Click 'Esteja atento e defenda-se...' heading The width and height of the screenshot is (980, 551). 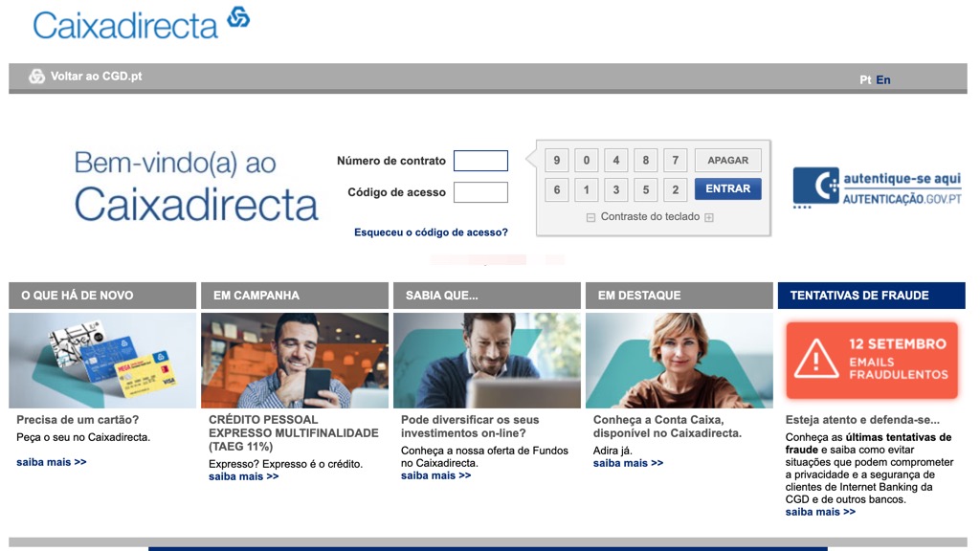click(x=862, y=420)
